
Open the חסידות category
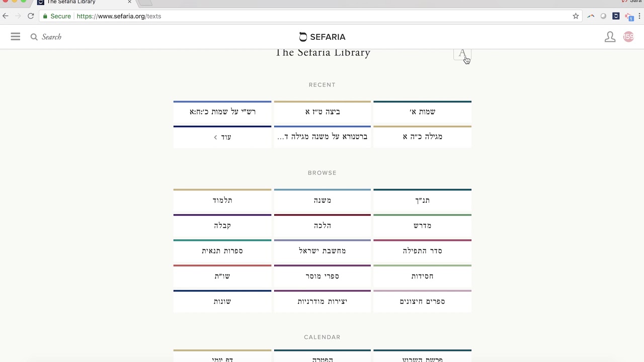(x=423, y=276)
